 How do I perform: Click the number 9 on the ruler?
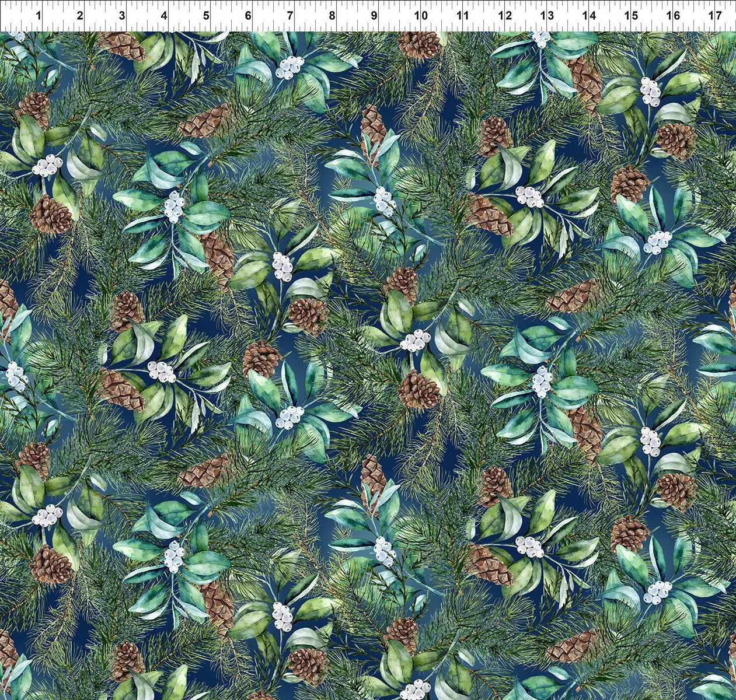(x=374, y=16)
